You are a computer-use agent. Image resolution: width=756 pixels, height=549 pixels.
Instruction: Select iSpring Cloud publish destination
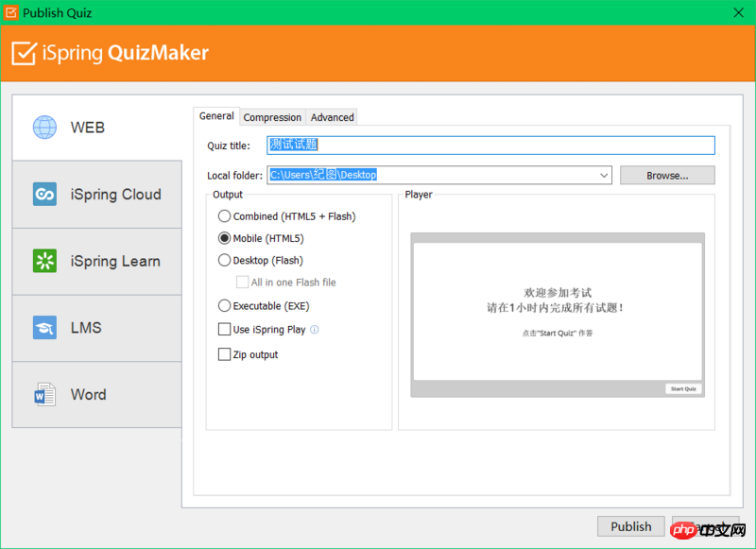pos(97,194)
